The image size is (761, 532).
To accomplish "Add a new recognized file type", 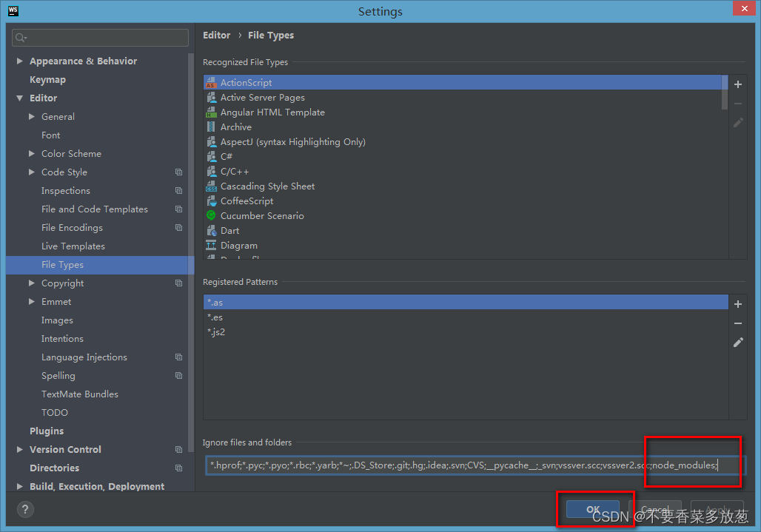I will tap(737, 84).
